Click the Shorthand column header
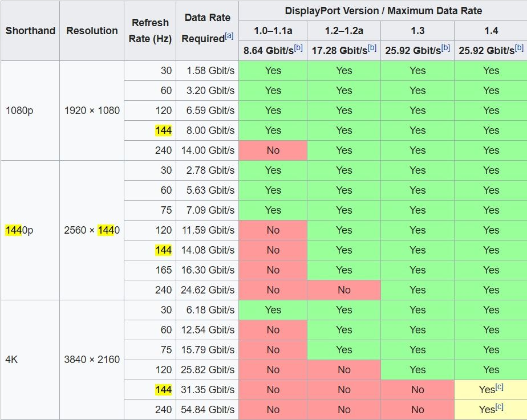527x420 pixels. pyautogui.click(x=30, y=31)
